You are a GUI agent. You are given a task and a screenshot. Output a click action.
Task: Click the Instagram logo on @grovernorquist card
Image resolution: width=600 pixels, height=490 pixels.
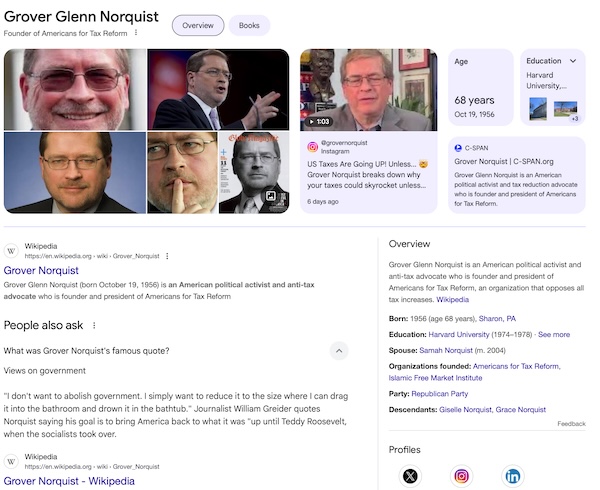pyautogui.click(x=313, y=147)
